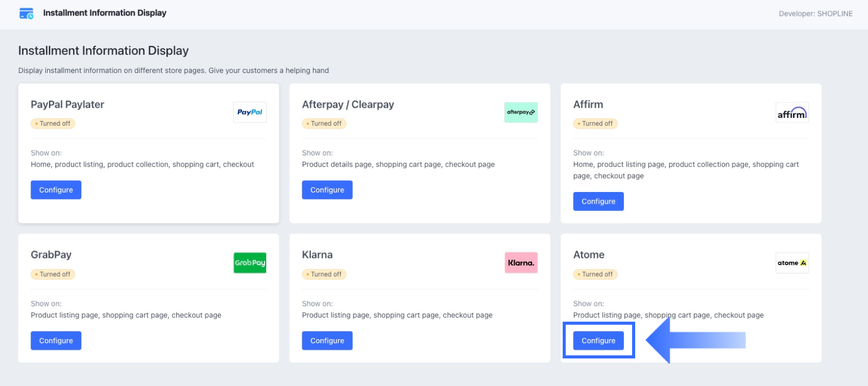Click the "Developer: SHOPLINE" text
868x386 pixels.
(815, 14)
